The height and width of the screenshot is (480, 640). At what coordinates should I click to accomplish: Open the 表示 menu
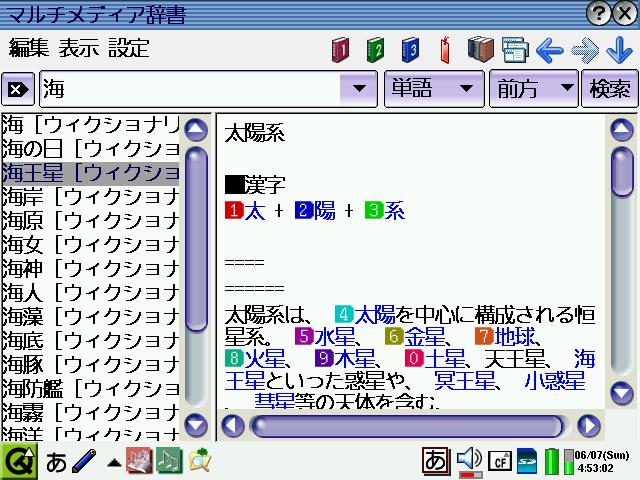click(79, 48)
